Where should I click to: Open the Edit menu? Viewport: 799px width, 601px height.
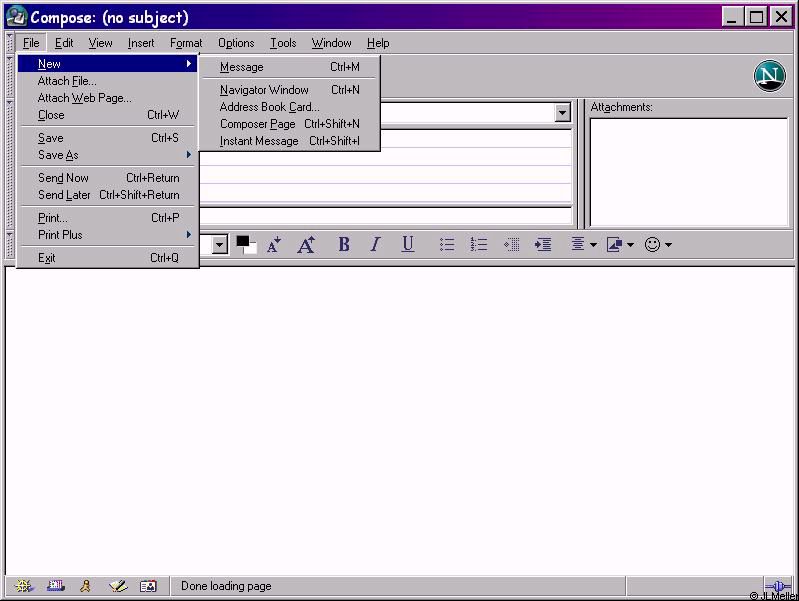(x=64, y=43)
